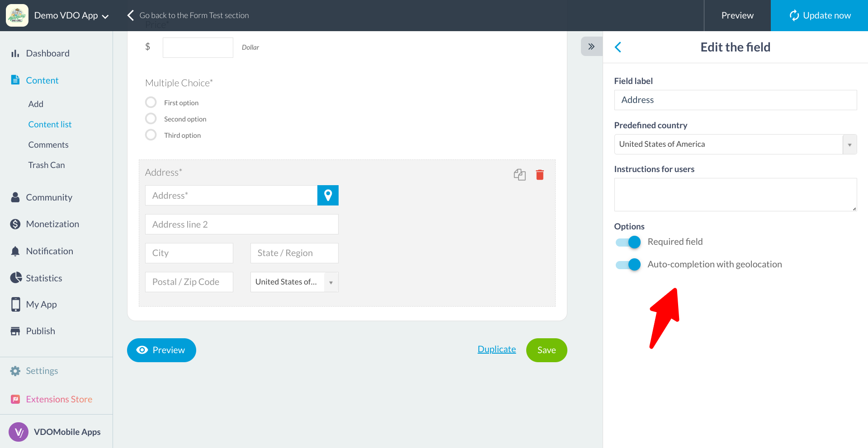
Task: Click the geolocation pin icon beside Address
Action: 328,196
